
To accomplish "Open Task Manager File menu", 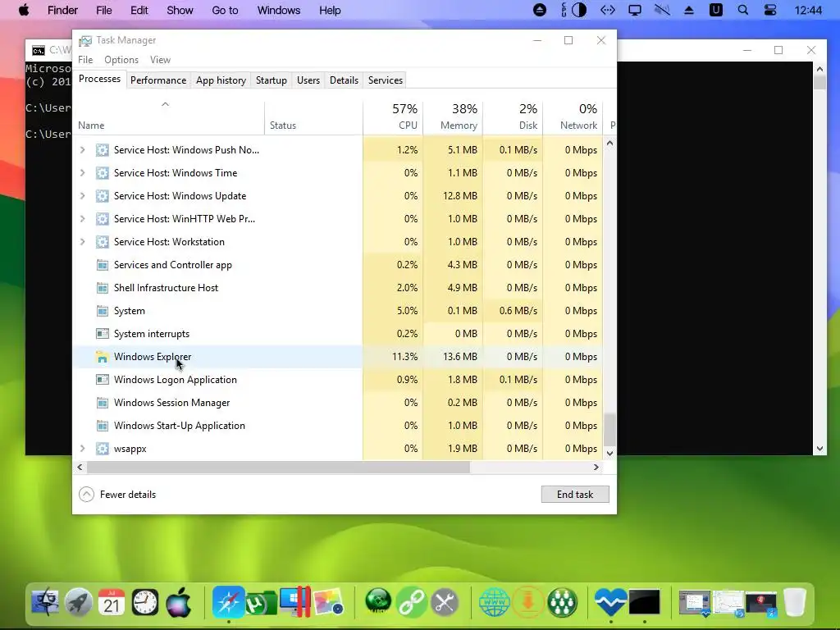I will click(x=85, y=60).
